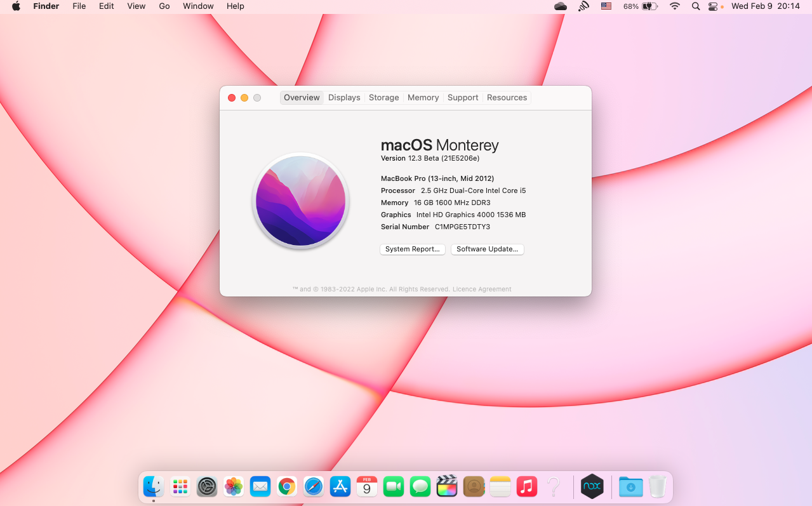Open the US flag input source menu
Image resolution: width=812 pixels, height=506 pixels.
[x=606, y=6]
